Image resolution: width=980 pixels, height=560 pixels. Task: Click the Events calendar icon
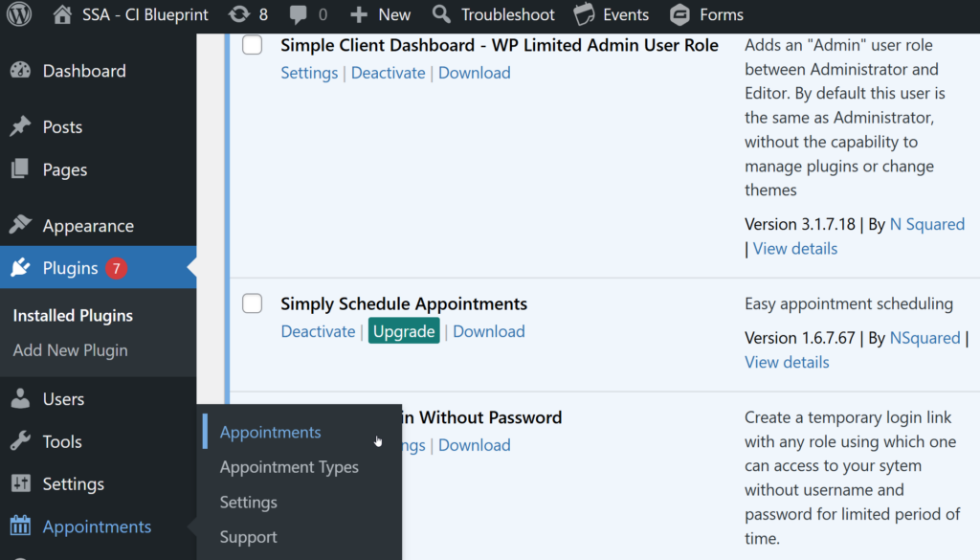585,14
